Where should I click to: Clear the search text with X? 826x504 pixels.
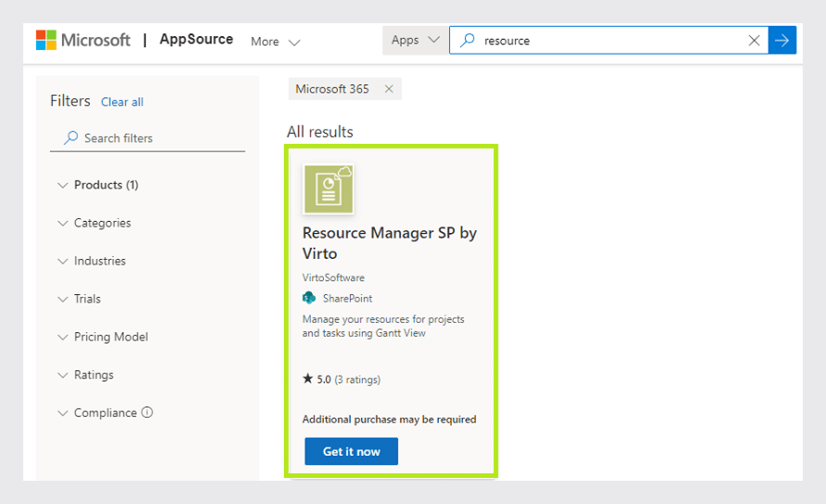(x=754, y=41)
